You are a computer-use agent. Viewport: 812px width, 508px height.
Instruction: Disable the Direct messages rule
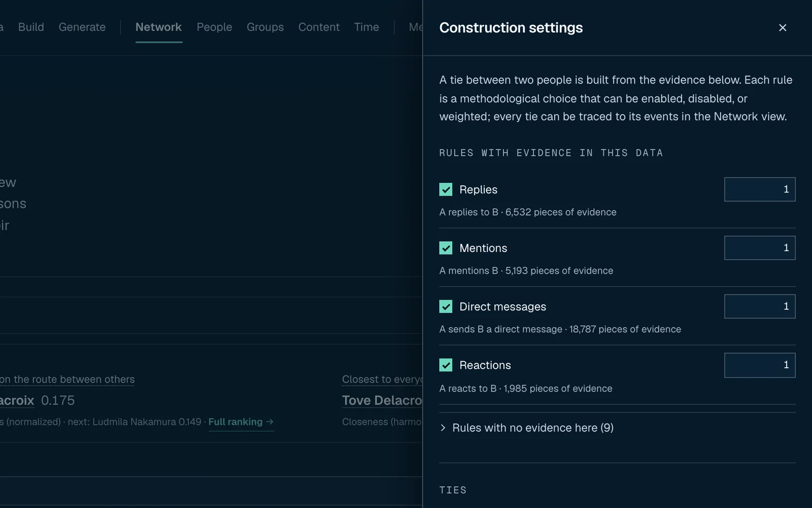(x=446, y=306)
